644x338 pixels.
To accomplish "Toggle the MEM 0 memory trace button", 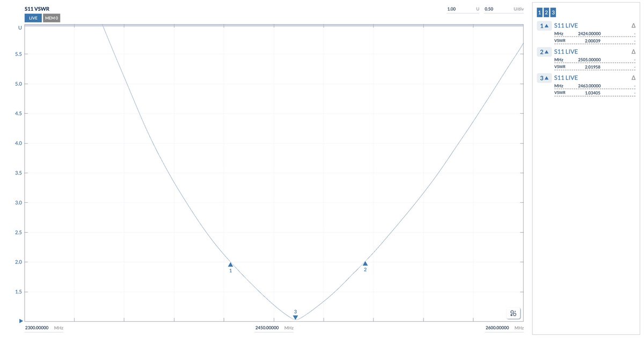I will point(52,18).
